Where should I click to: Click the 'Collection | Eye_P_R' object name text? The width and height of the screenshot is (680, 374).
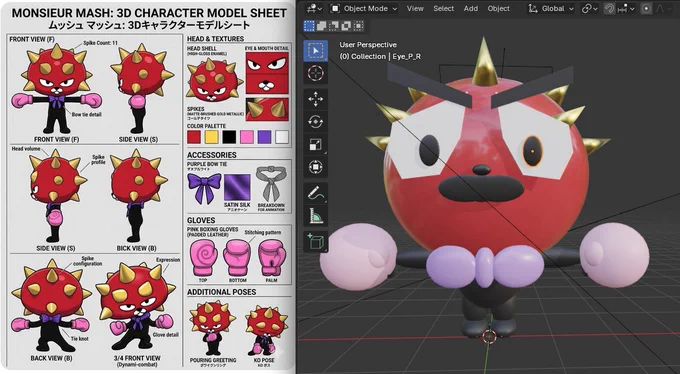tap(386, 56)
